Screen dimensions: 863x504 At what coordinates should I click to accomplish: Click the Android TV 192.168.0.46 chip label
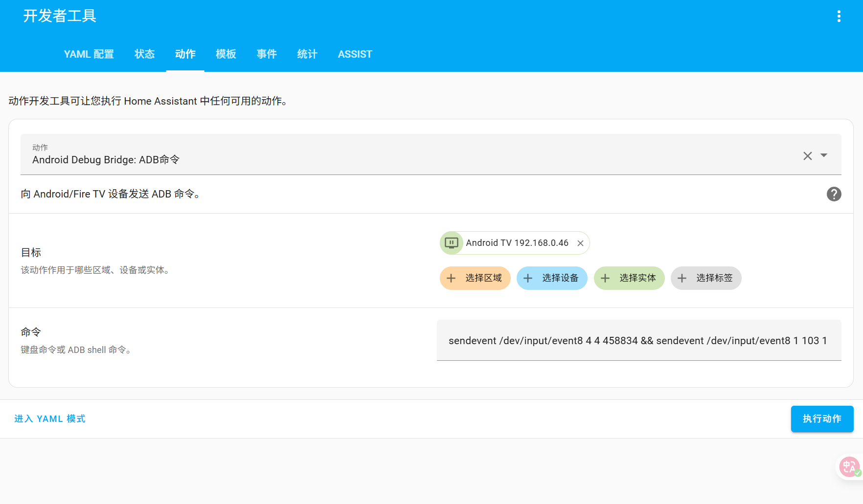(517, 243)
